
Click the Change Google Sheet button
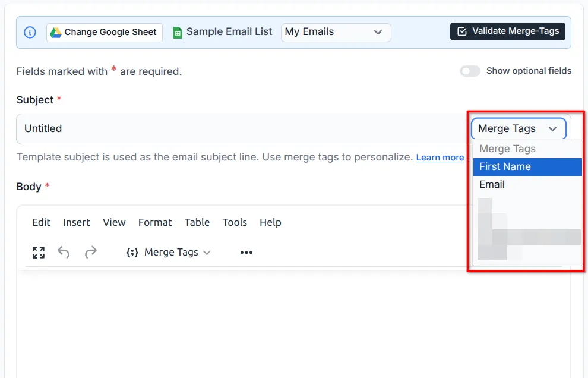pos(104,32)
